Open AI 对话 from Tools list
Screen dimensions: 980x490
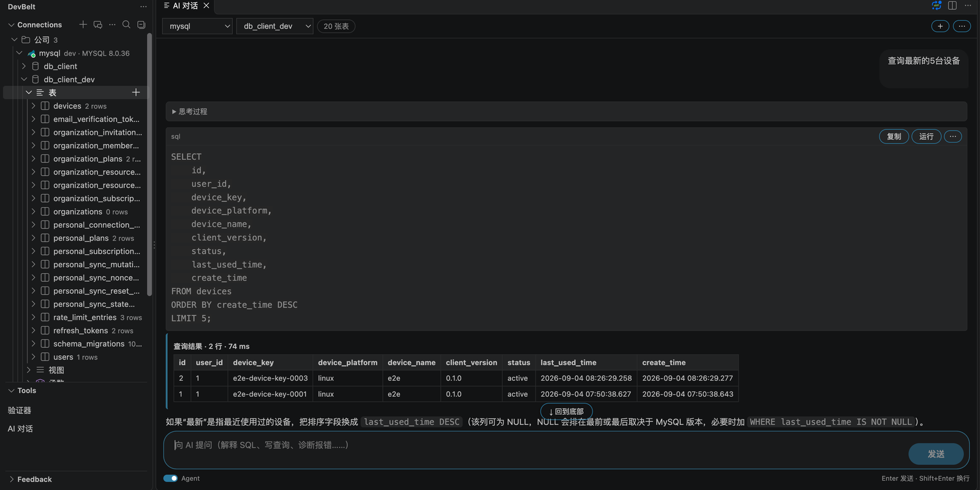20,429
